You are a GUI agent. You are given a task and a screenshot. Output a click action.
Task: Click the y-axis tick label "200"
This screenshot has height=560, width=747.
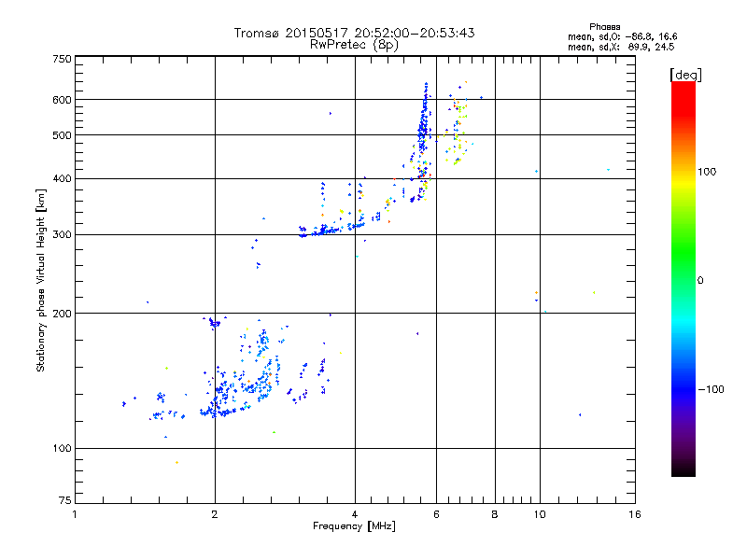[62, 314]
